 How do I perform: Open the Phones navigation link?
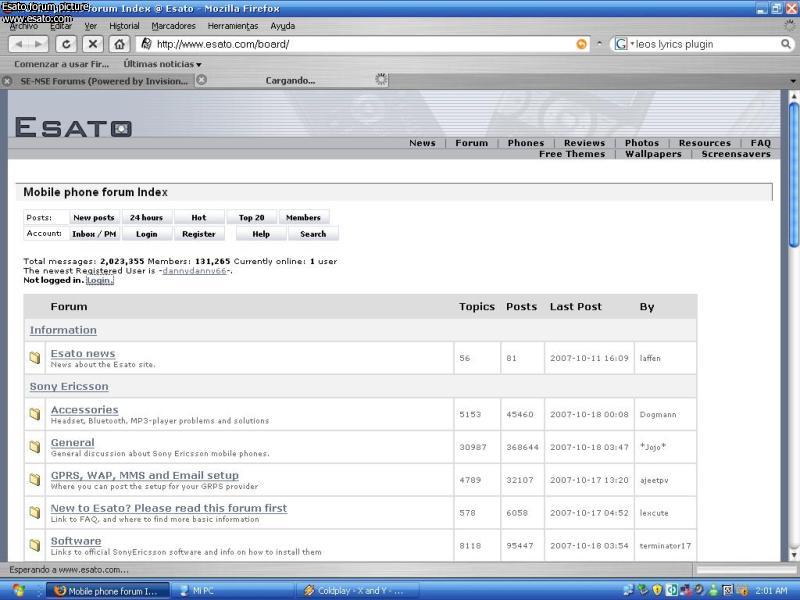point(526,143)
